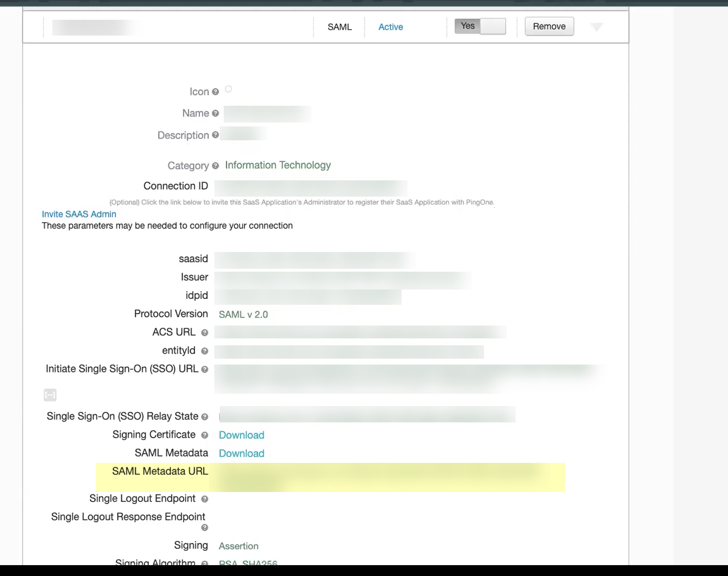Click the Assertion signing value
Viewport: 728px width, 576px height.
(x=239, y=546)
